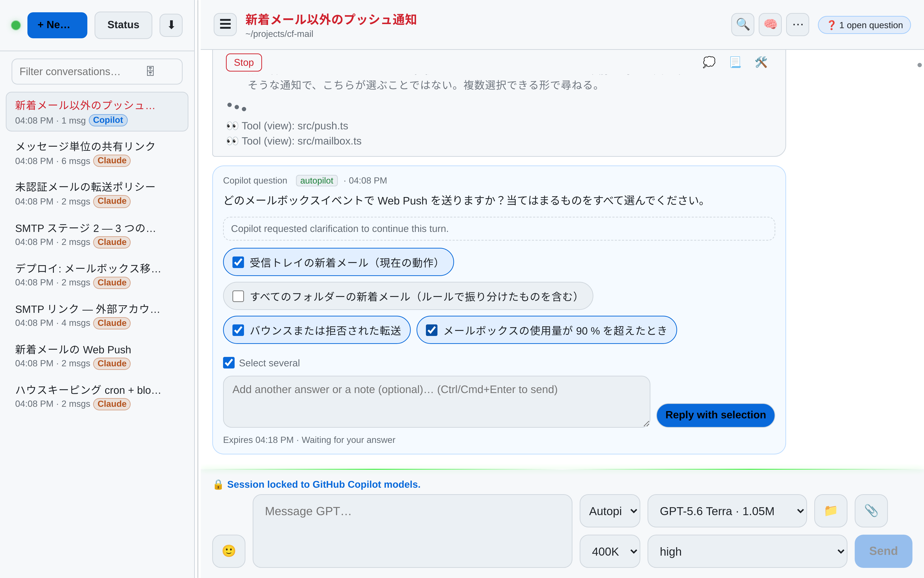Open conversation ハウスキーピング cron + blo…
This screenshot has width=924, height=578.
point(97,396)
